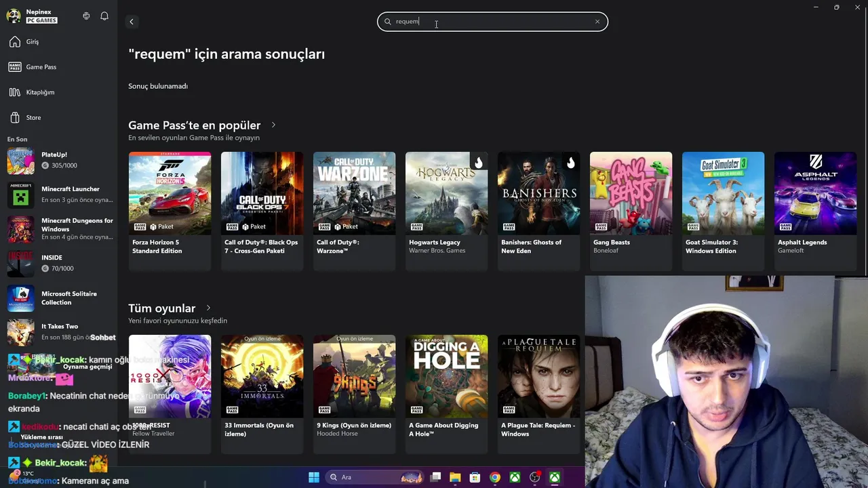Clear the search field with the X icon
The height and width of the screenshot is (488, 868).
tap(597, 22)
